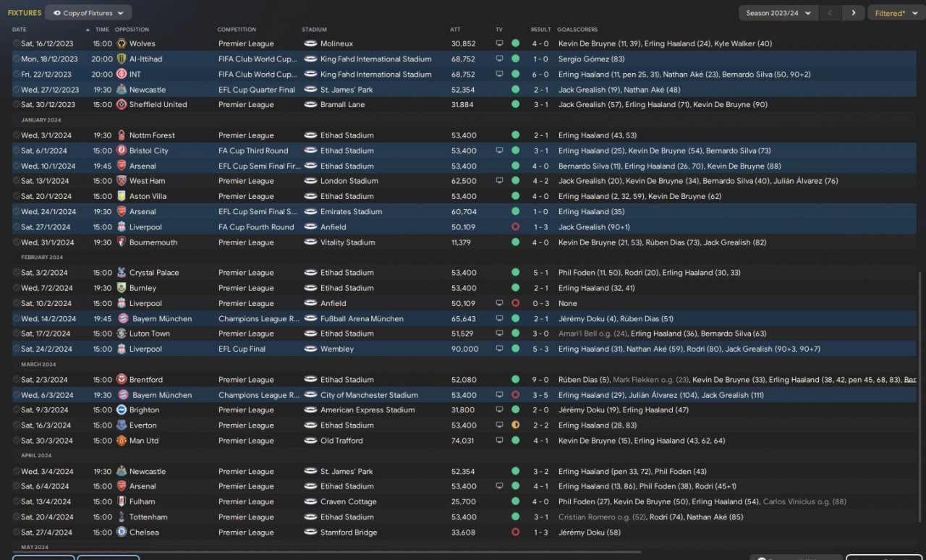Click the Tottenham club badge
Viewport: 926px width, 560px height.
(x=122, y=517)
